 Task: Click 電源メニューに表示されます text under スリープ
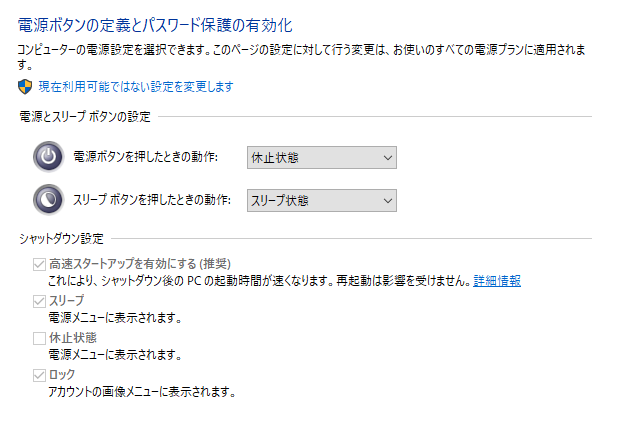[x=115, y=318]
